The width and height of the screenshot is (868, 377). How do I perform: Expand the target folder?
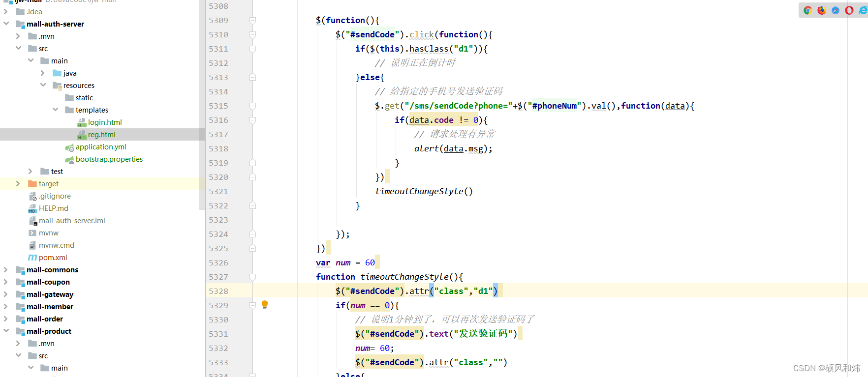(x=18, y=183)
